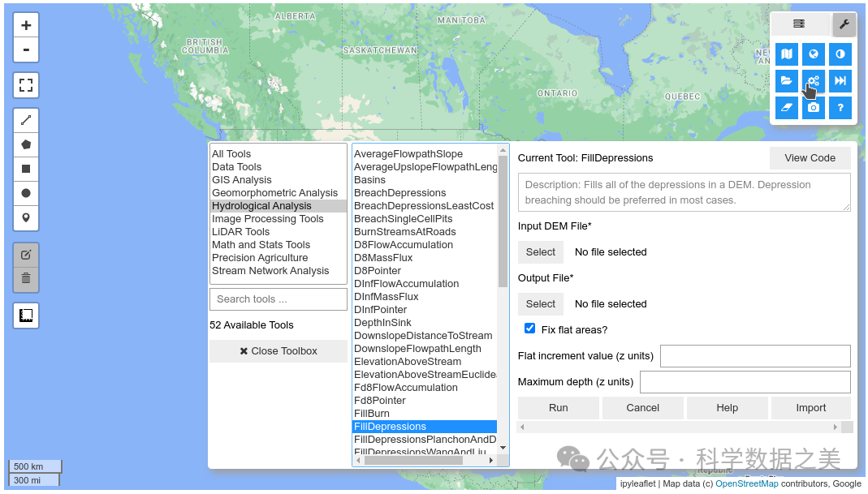868x494 pixels.
Task: Select the draw polygon tool
Action: point(26,145)
